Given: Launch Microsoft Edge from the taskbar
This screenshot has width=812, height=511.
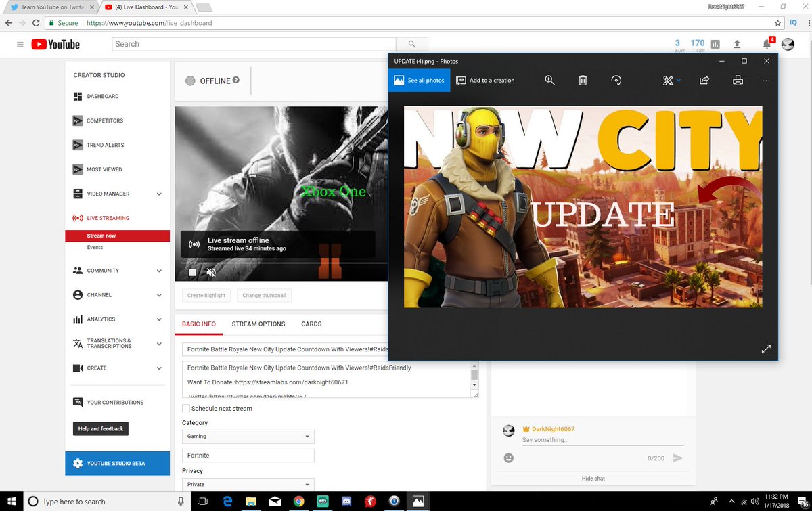Looking at the screenshot, I should coord(228,502).
